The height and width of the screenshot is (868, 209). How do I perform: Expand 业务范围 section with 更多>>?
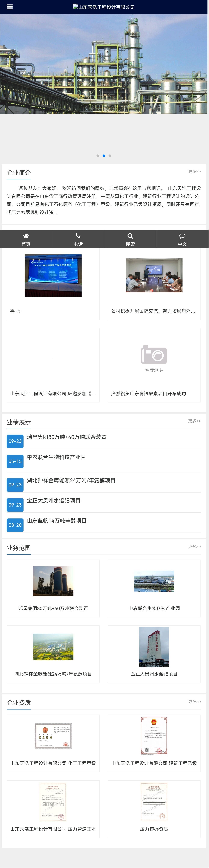tap(194, 546)
